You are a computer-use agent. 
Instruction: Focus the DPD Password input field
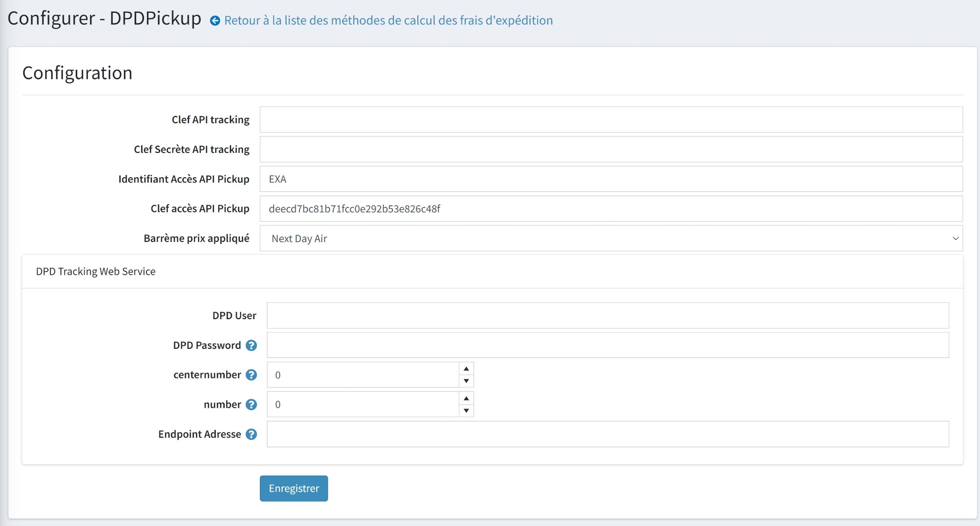[x=608, y=345]
